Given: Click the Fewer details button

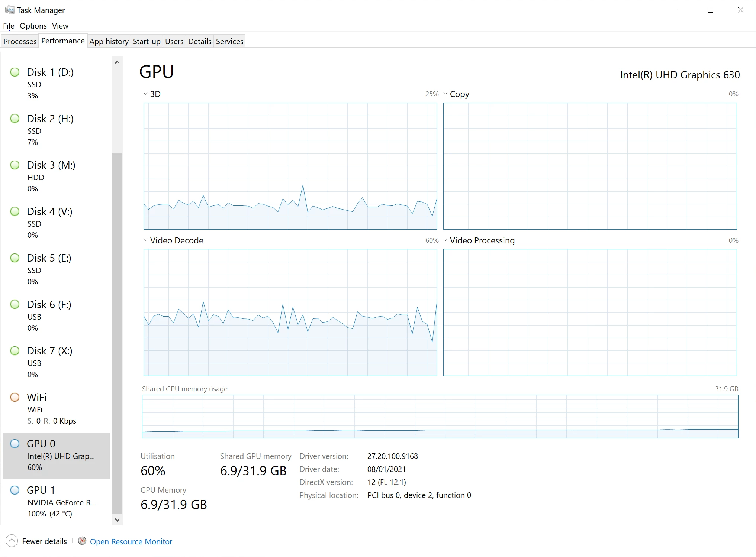Looking at the screenshot, I should pyautogui.click(x=44, y=541).
